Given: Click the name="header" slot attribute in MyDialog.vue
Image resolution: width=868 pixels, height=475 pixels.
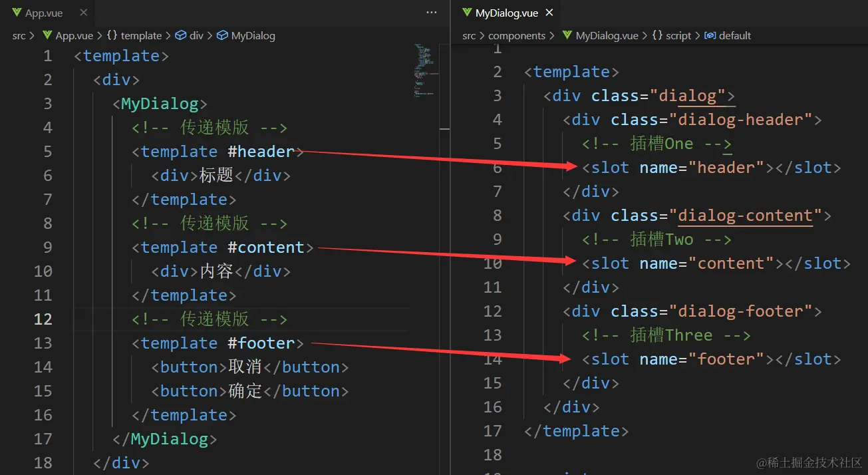Looking at the screenshot, I should click(x=702, y=168).
